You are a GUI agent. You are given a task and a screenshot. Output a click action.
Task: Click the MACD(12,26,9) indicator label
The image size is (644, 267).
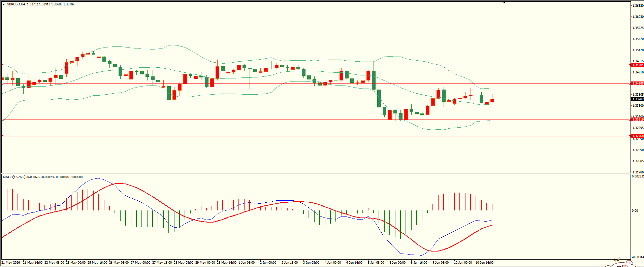click(x=14, y=177)
